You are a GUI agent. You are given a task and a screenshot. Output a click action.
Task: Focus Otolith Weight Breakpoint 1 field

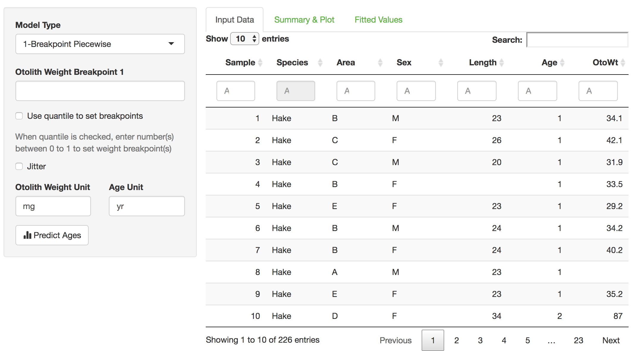(x=100, y=91)
